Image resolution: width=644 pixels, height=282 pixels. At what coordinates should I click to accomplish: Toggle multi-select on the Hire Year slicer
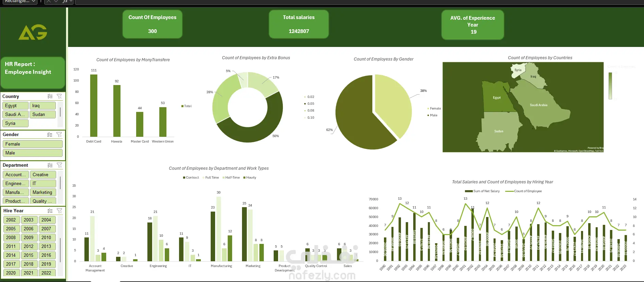coord(50,211)
